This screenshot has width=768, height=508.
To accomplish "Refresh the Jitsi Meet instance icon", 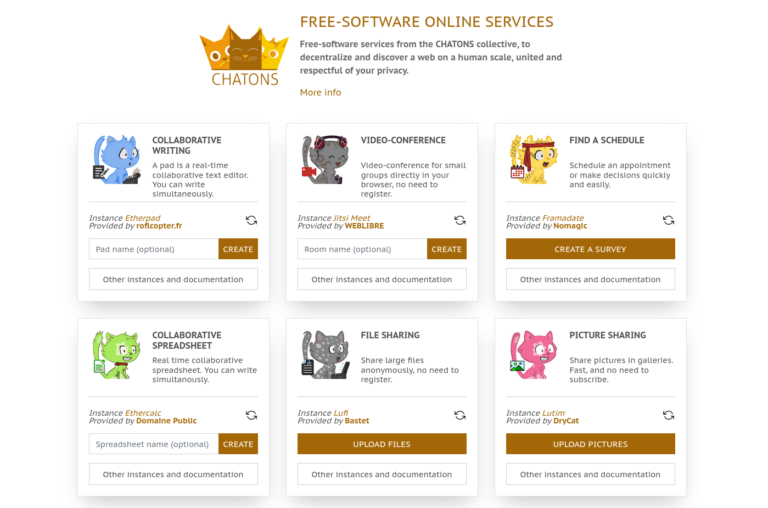I will click(x=460, y=220).
